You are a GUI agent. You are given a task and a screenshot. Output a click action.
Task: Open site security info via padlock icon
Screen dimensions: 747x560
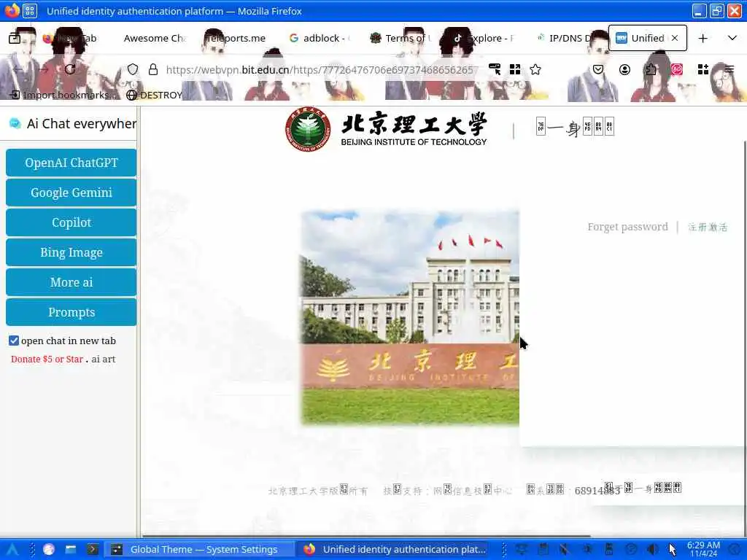click(153, 69)
